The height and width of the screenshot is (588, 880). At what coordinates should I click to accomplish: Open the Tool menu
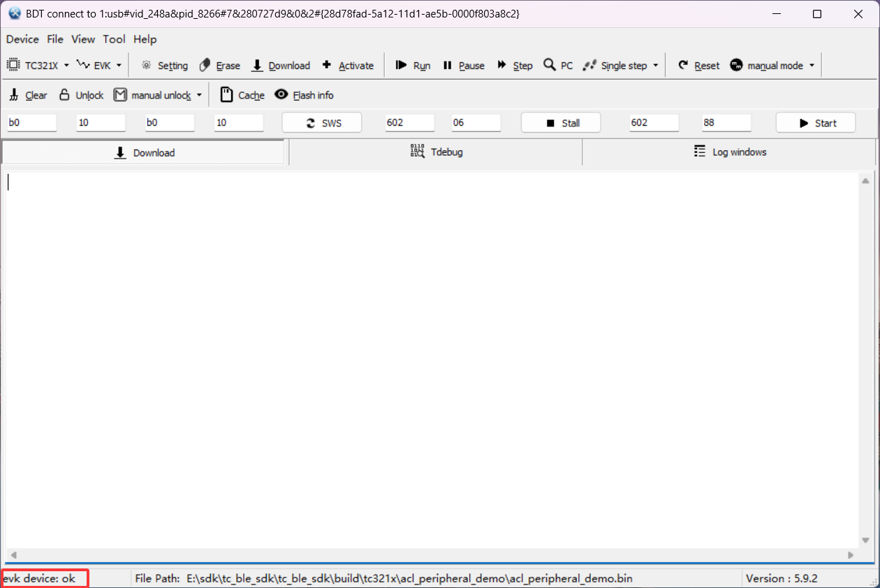point(114,39)
